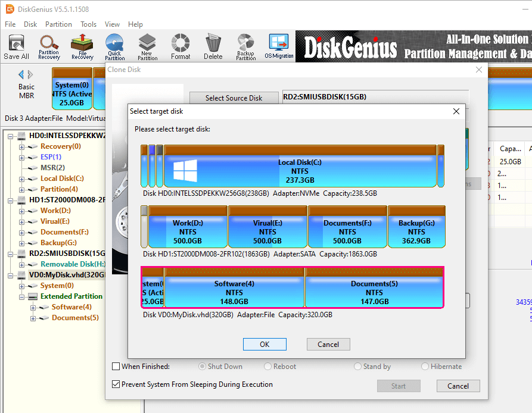This screenshot has height=413, width=532.
Task: Uncheck Prevent System From Sleeping option
Action: [116, 384]
